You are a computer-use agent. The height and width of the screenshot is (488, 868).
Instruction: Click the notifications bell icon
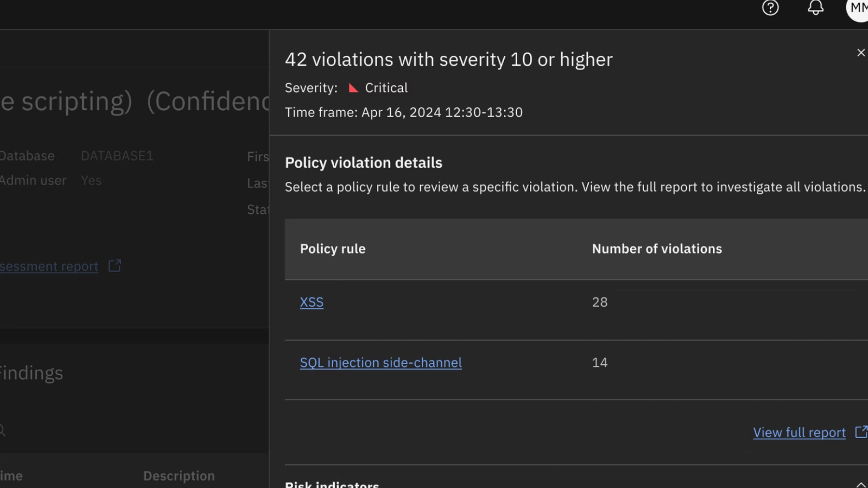[815, 8]
